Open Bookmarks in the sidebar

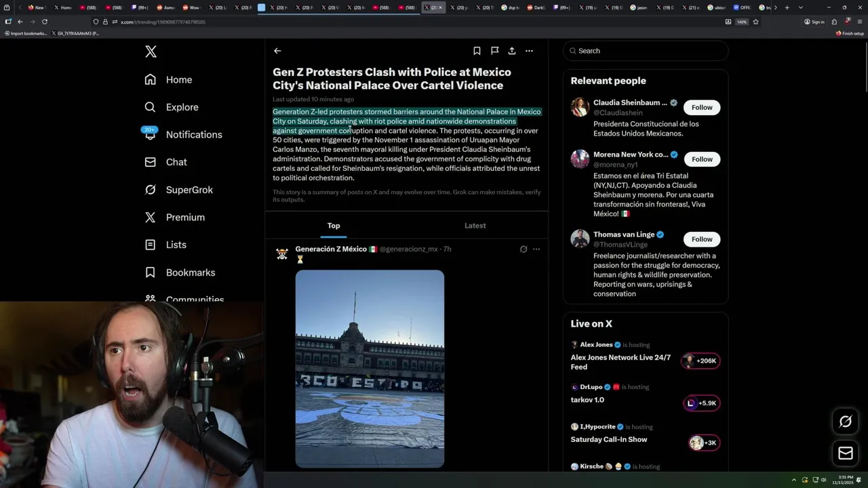click(180, 272)
